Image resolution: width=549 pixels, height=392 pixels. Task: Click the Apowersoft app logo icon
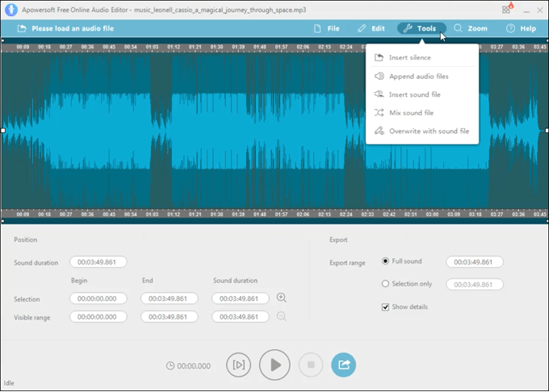(11, 10)
